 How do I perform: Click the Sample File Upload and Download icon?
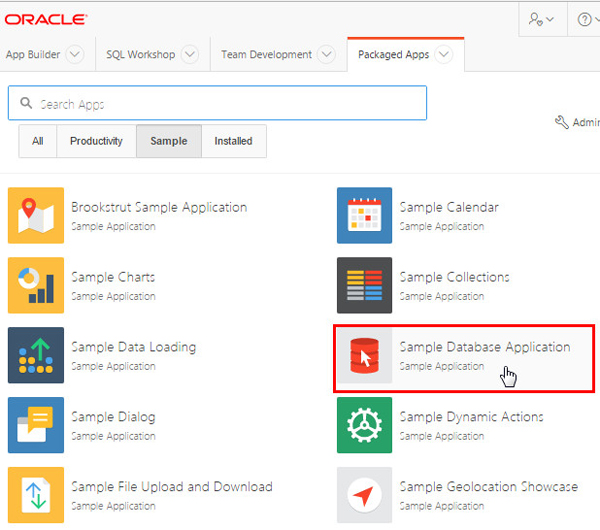36,495
